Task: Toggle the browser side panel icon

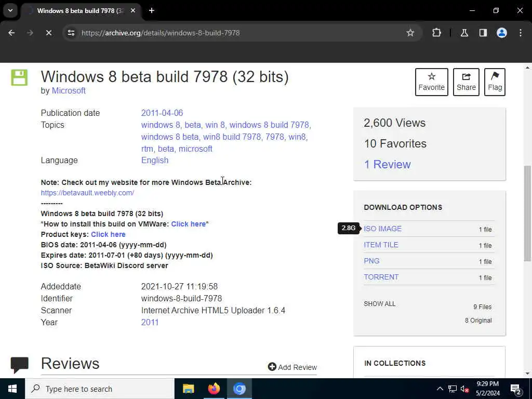Action: click(483, 33)
